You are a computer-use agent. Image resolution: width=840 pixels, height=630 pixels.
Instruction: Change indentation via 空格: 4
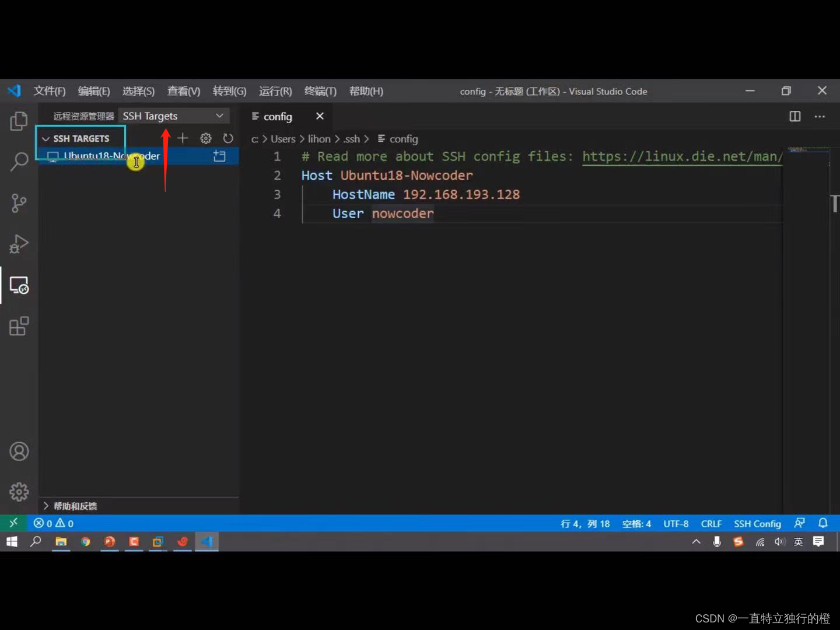pos(636,523)
